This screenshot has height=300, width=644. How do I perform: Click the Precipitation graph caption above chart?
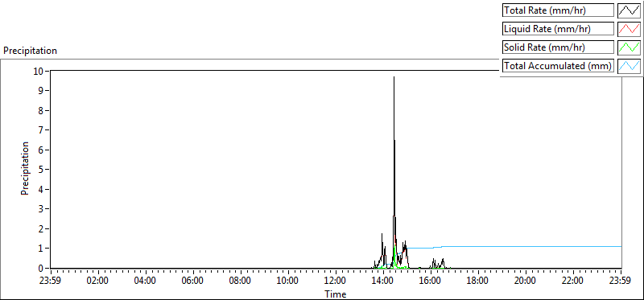click(30, 51)
